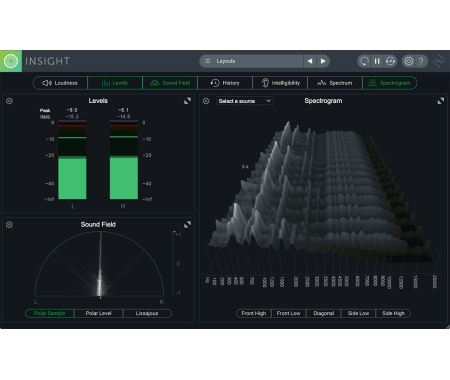This screenshot has width=450, height=380.
Task: Toggle the Spectrogram module tab
Action: point(390,83)
